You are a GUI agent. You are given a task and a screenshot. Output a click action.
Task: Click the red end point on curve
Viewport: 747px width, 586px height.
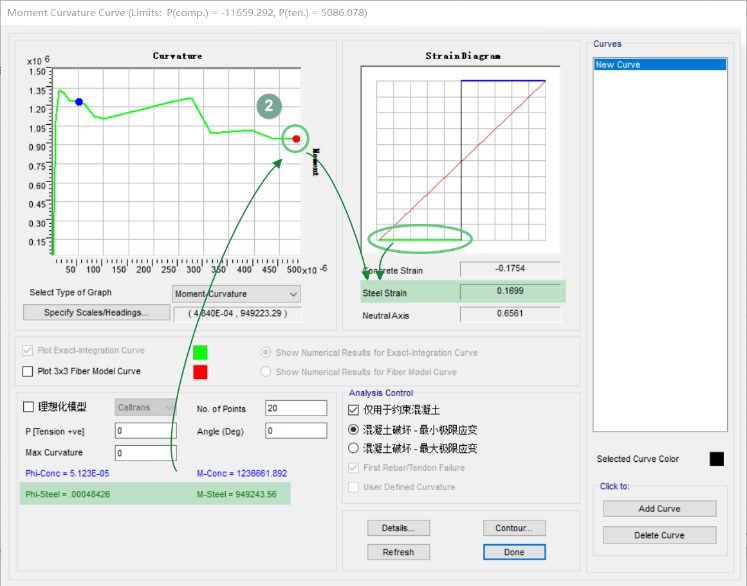click(x=296, y=139)
